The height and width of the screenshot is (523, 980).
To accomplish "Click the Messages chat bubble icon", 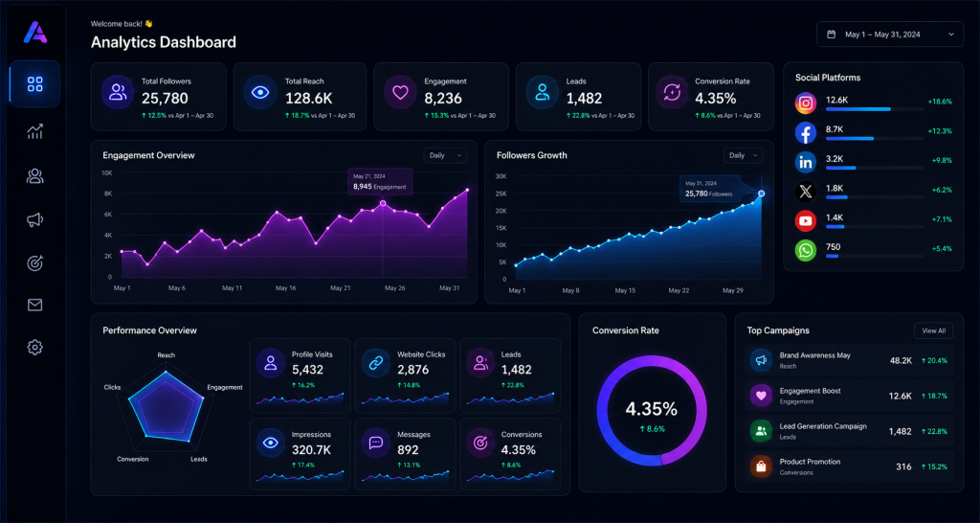I will click(375, 443).
